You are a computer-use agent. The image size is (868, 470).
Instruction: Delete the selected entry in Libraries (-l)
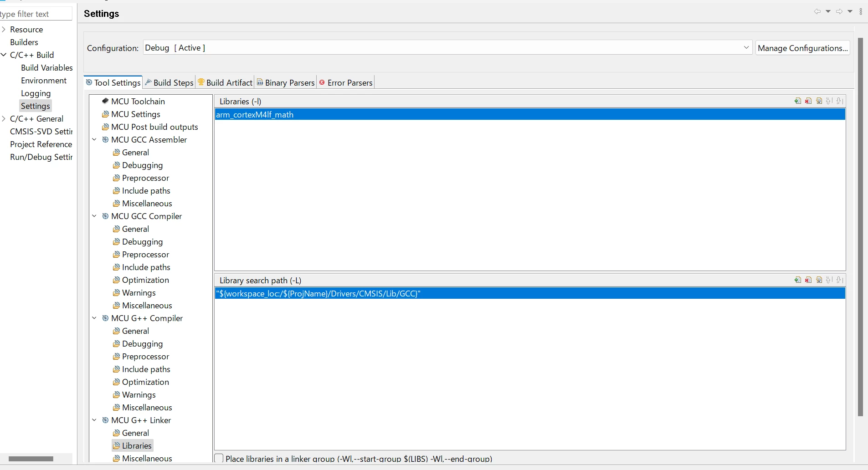pos(808,101)
